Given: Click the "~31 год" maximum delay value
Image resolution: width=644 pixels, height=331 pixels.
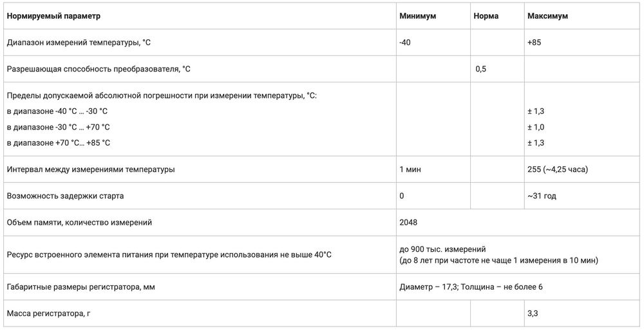Looking at the screenshot, I should point(541,196).
